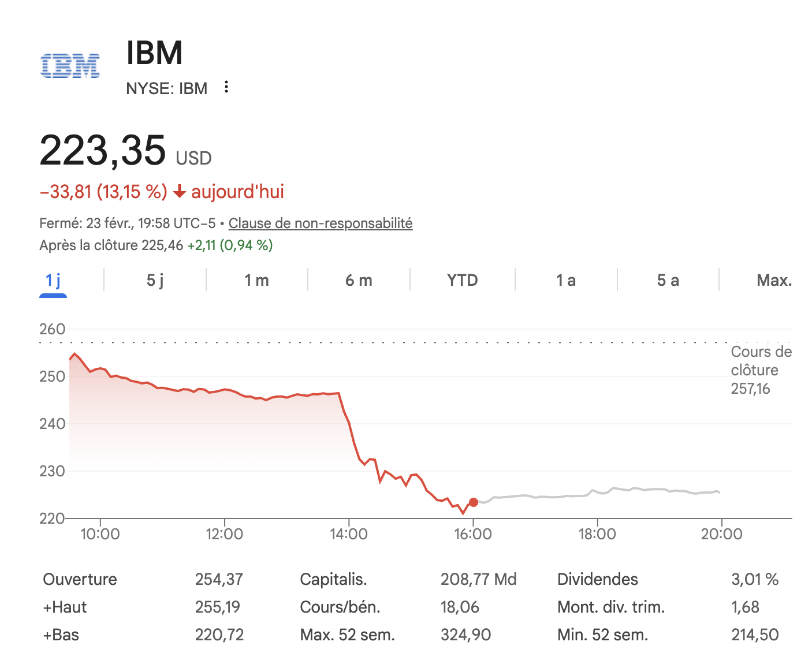Click the Capitalis. statistic label
Image resolution: width=812 pixels, height=664 pixels.
[333, 579]
